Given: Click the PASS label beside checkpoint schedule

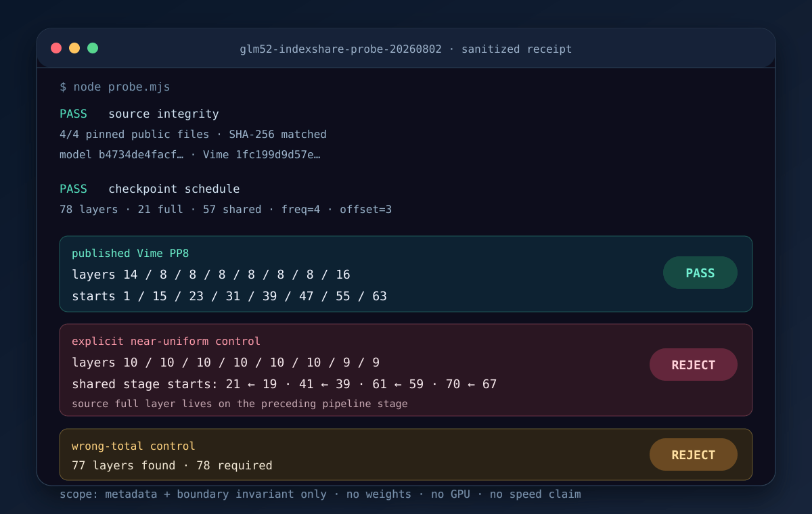Looking at the screenshot, I should 73,189.
